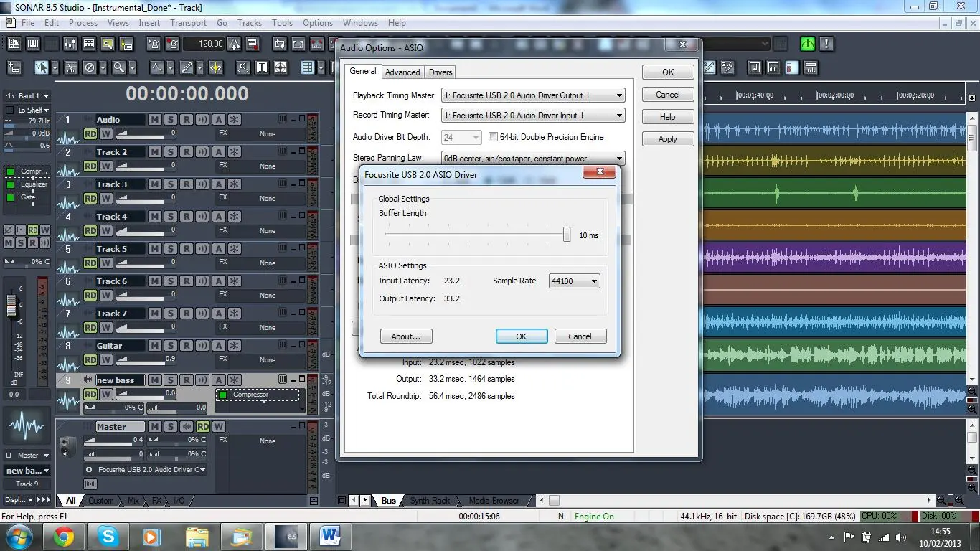Open the Transport menu
This screenshot has height=551, width=980.
(x=188, y=23)
